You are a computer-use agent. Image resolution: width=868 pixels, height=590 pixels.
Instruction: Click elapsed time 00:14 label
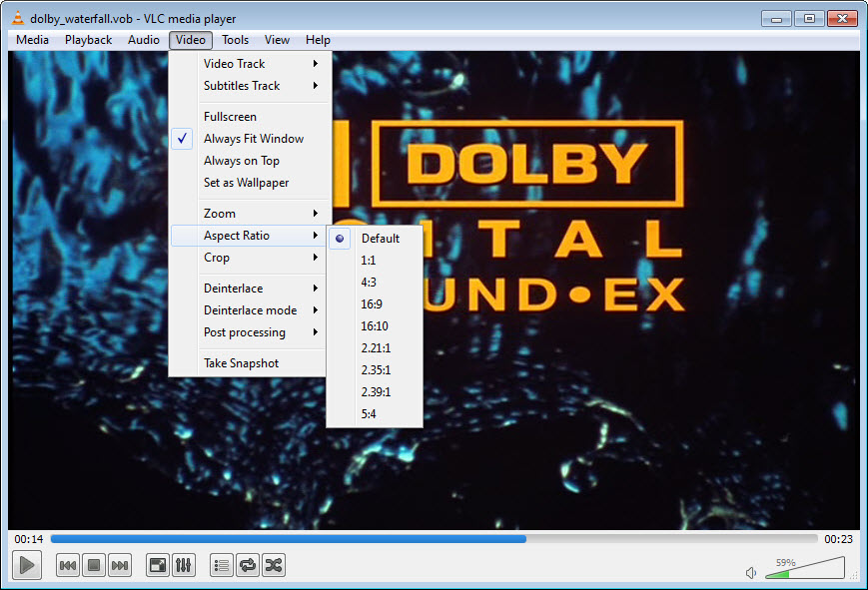pyautogui.click(x=29, y=538)
